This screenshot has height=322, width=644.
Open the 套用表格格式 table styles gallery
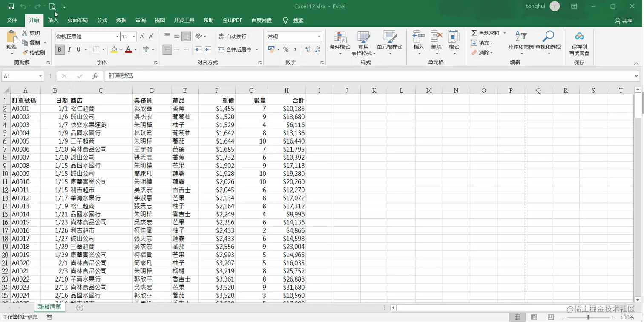pos(363,43)
